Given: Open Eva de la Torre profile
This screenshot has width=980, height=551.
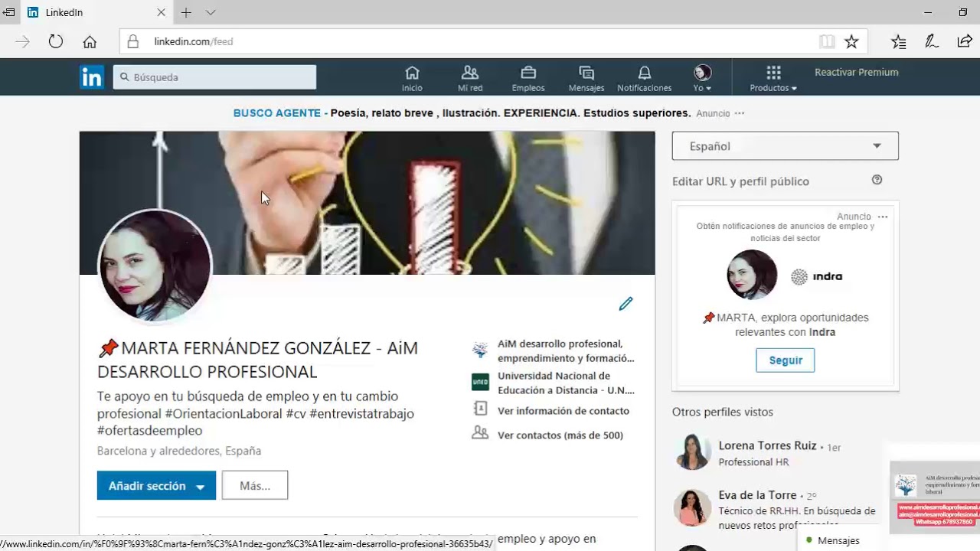Looking at the screenshot, I should (x=757, y=495).
